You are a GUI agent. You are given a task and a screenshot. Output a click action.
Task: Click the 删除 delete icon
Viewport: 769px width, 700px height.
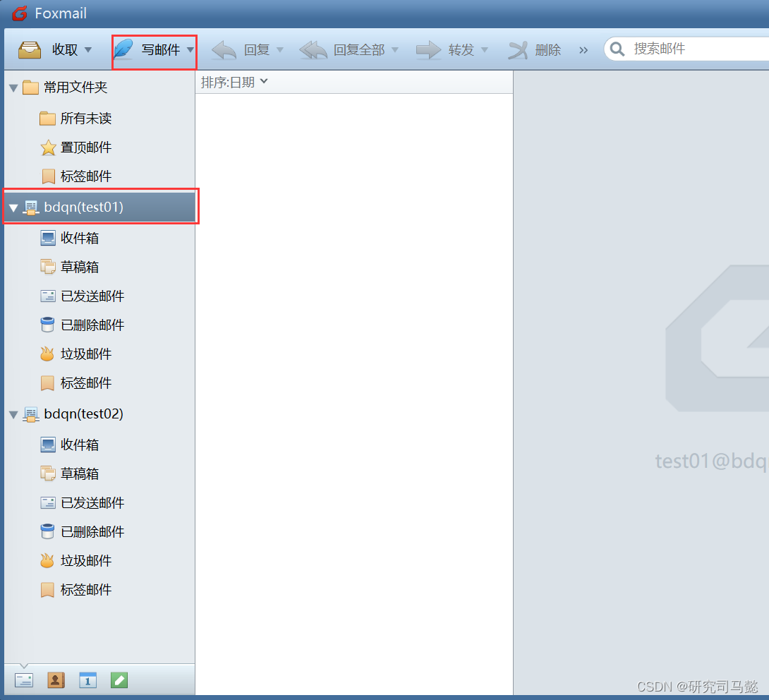click(518, 49)
